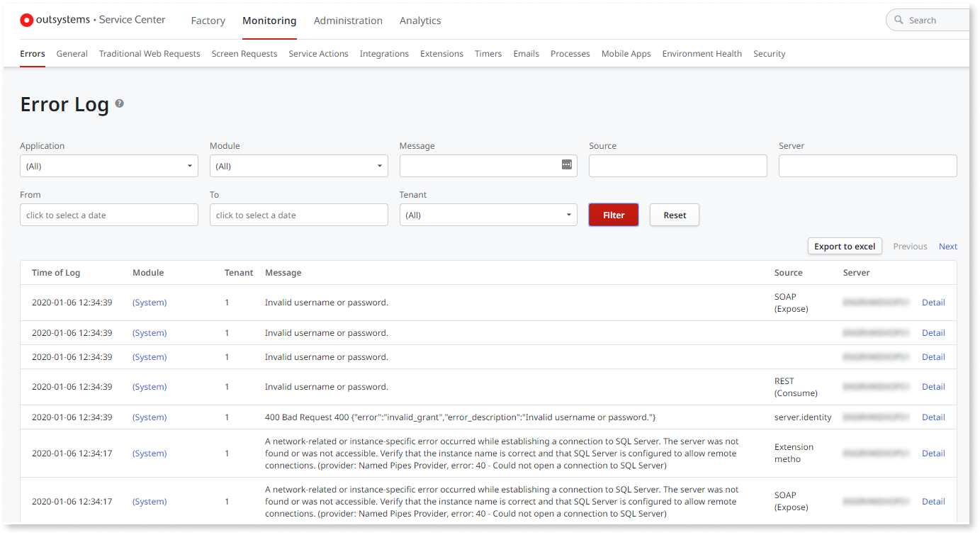Image resolution: width=980 pixels, height=535 pixels.
Task: Click the (System) module link in first row
Action: 149,302
